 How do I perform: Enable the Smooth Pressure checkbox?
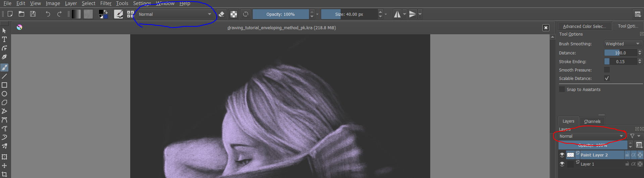click(x=607, y=70)
